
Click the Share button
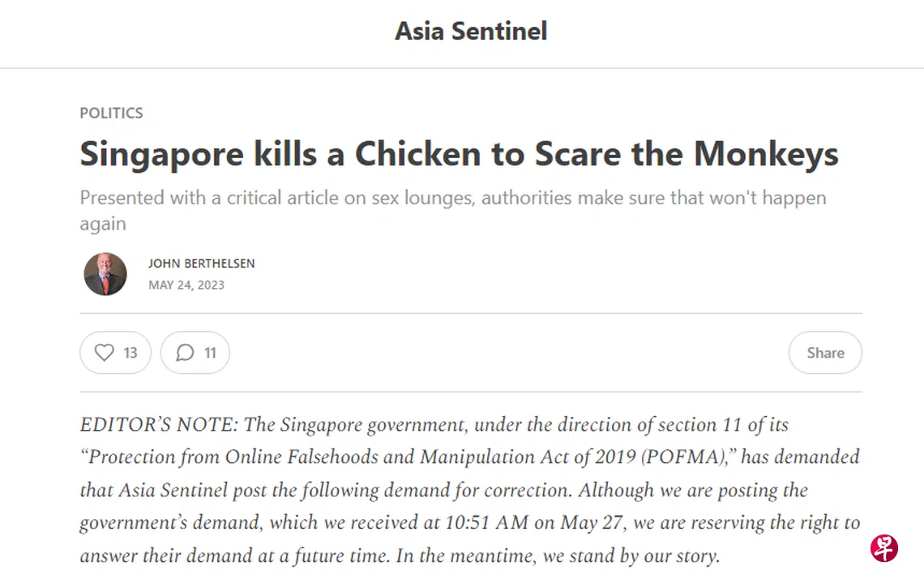(825, 353)
